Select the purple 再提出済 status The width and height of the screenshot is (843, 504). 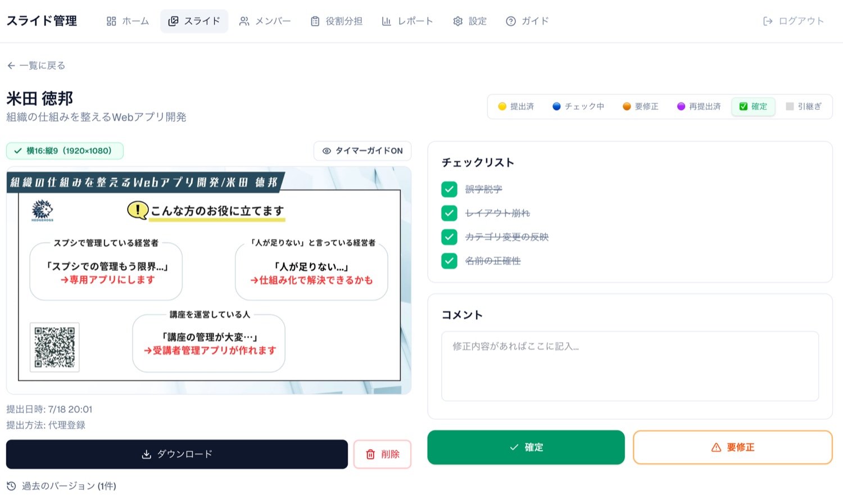tap(699, 107)
